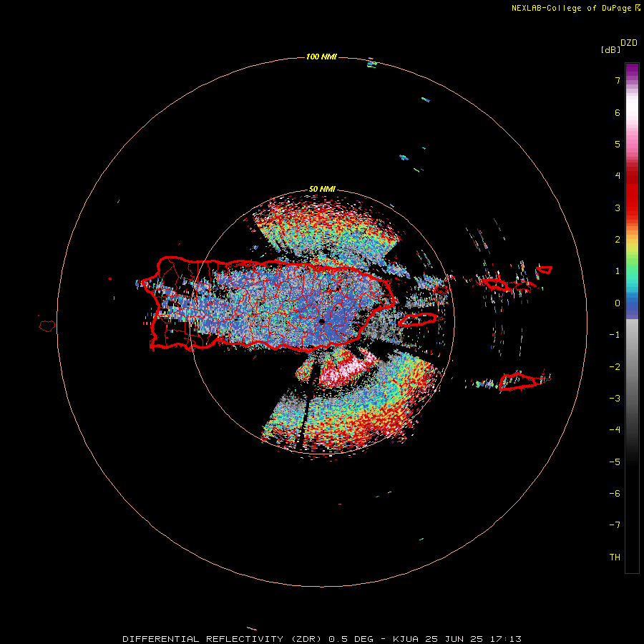This screenshot has width=644, height=644.
Task: Click the -2 value on color scale
Action: click(615, 367)
